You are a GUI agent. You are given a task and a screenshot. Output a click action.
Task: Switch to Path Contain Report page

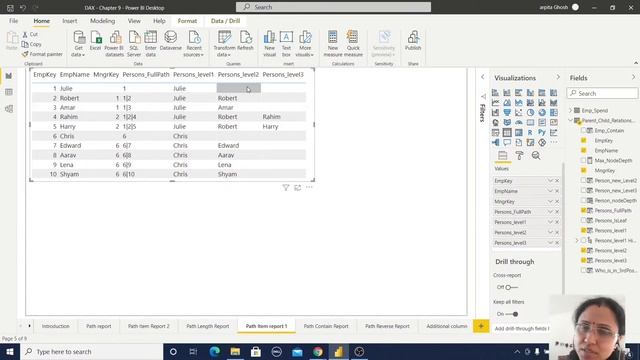[326, 326]
